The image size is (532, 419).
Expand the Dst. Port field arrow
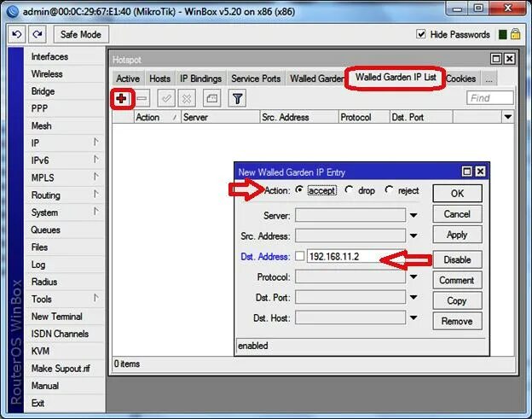(413, 297)
